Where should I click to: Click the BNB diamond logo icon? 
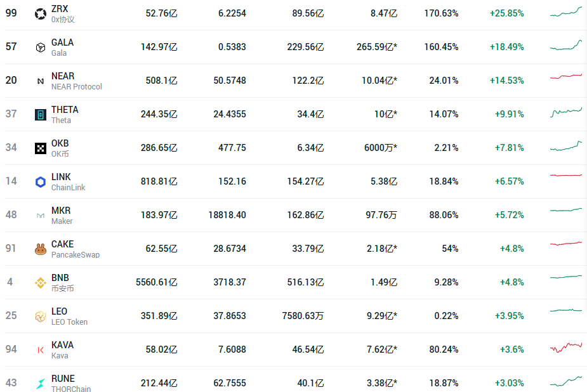click(x=41, y=283)
